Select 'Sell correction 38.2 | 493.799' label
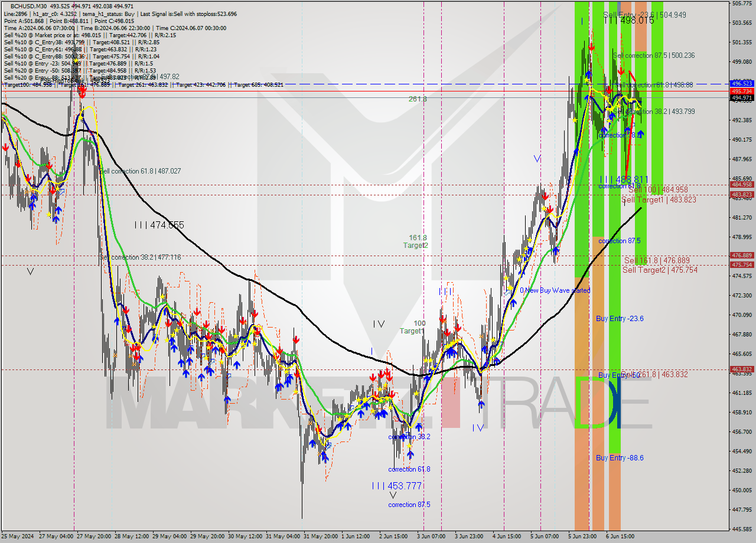The image size is (756, 543). pyautogui.click(x=654, y=112)
